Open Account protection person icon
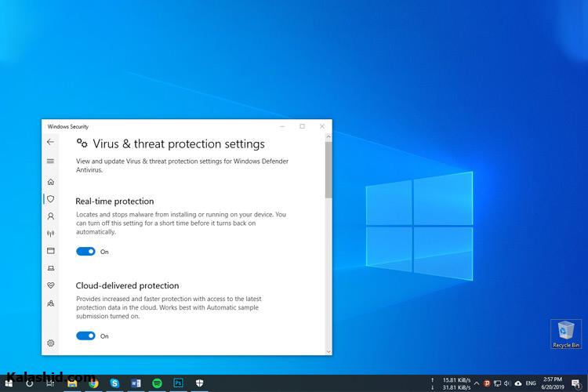The image size is (588, 392). (51, 216)
